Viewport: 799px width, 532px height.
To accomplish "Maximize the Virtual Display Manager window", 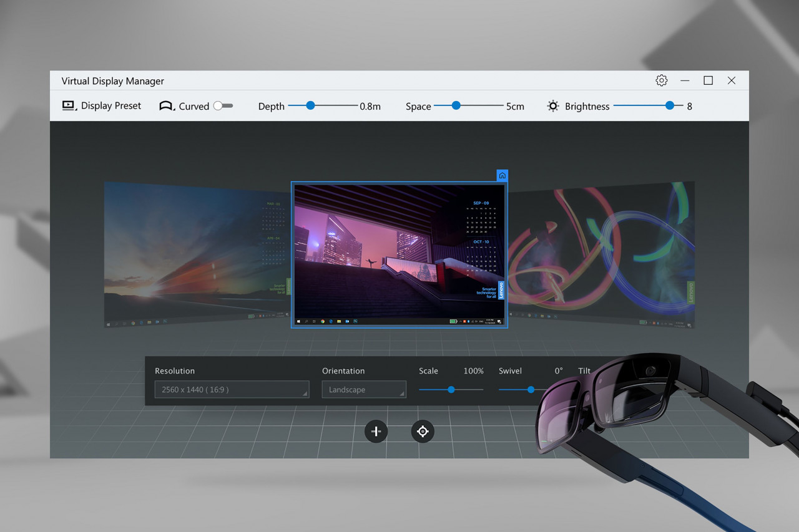I will [x=708, y=80].
